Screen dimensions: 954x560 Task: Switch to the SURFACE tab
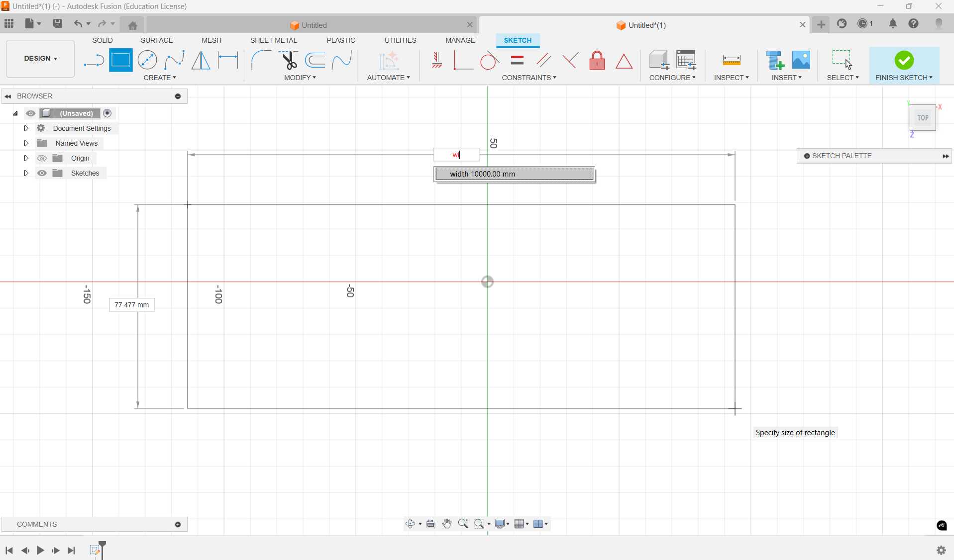click(x=157, y=40)
